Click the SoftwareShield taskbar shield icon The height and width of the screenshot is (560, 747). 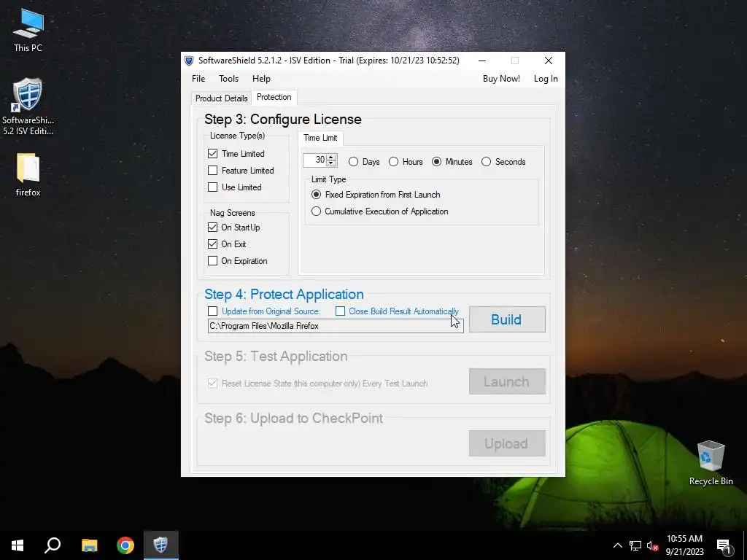point(161,545)
